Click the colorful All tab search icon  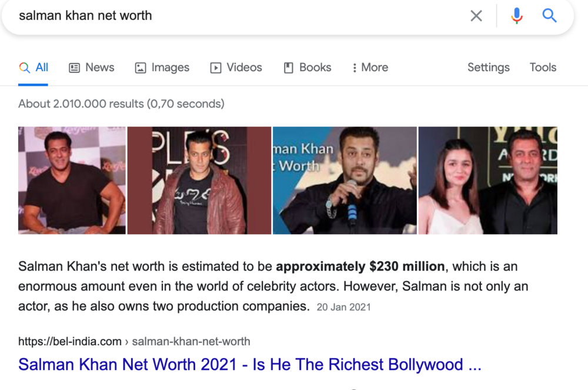point(24,68)
